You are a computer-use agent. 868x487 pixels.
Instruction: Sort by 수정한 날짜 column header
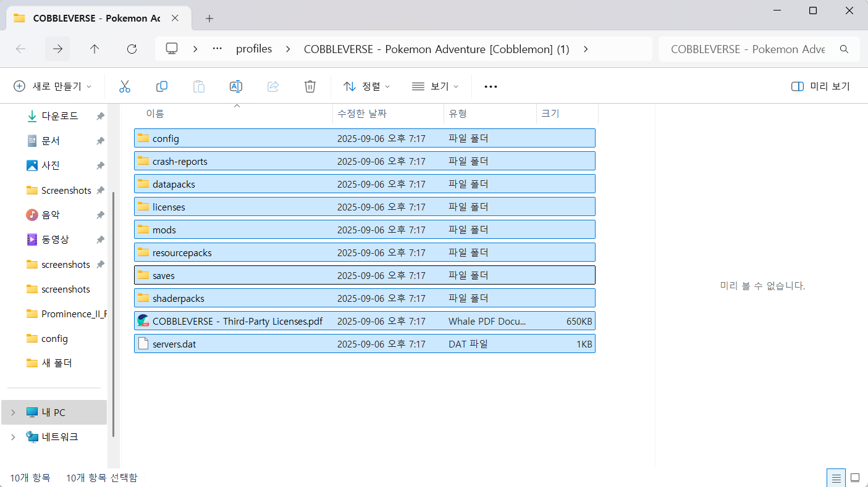tap(388, 114)
